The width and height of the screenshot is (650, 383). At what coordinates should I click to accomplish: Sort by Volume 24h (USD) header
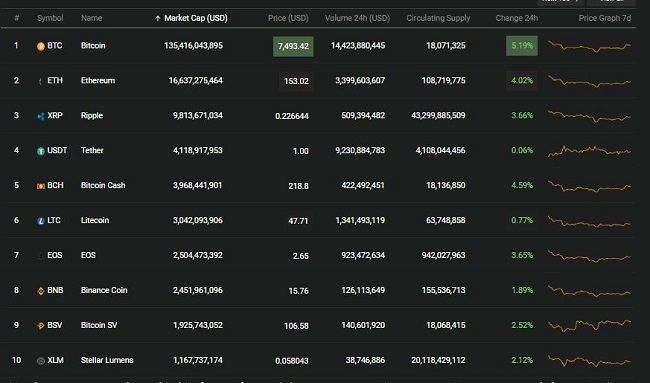pyautogui.click(x=357, y=18)
